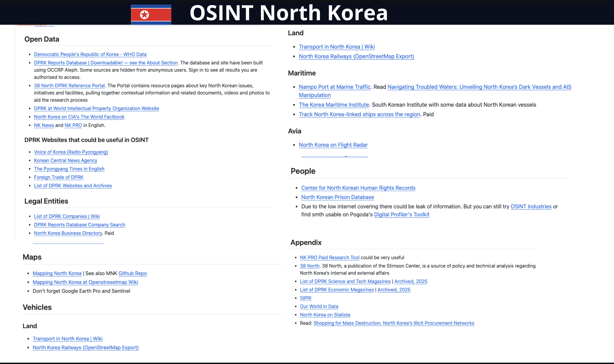Click the NK News link
Image resolution: width=614 pixels, height=364 pixels.
pos(44,125)
